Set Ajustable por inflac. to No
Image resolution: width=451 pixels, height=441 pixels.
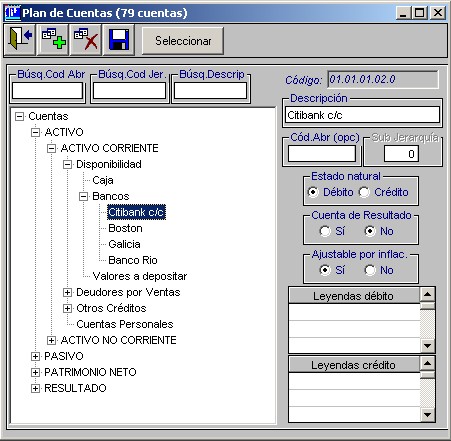point(370,270)
